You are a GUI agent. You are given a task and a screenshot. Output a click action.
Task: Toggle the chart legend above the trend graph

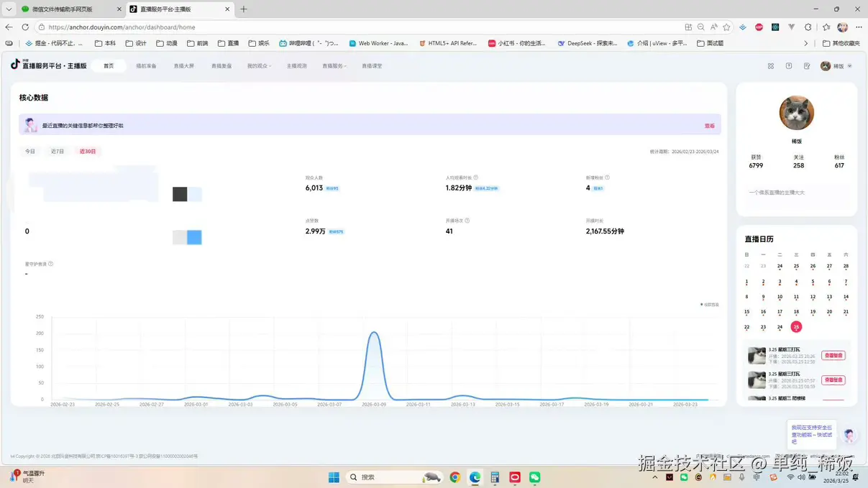tap(708, 304)
